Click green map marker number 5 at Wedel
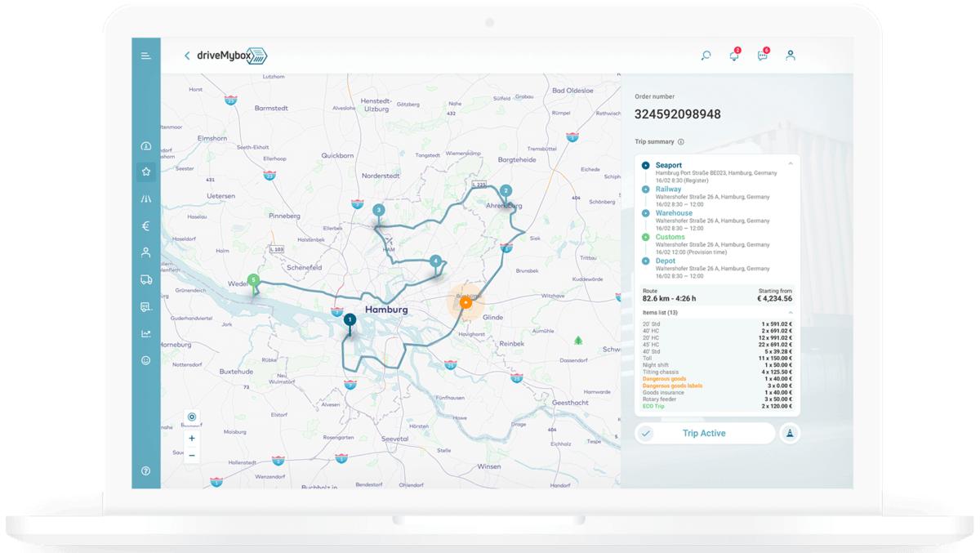This screenshot has height=553, width=980. pos(254,280)
